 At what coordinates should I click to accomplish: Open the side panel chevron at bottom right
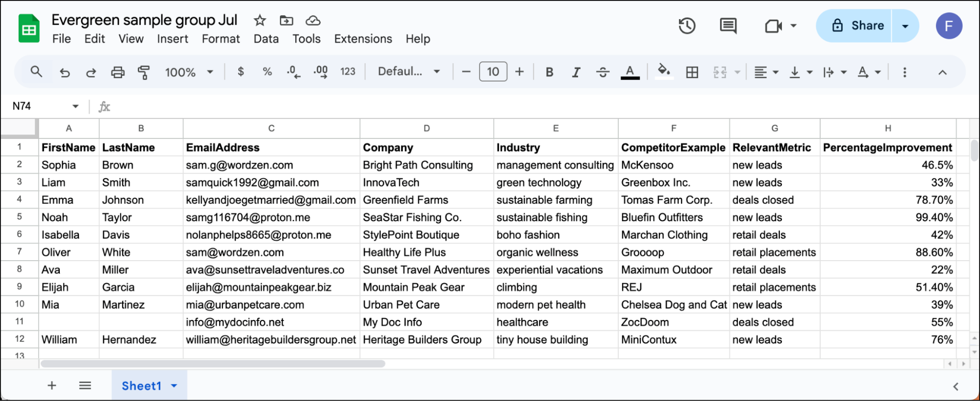click(955, 387)
